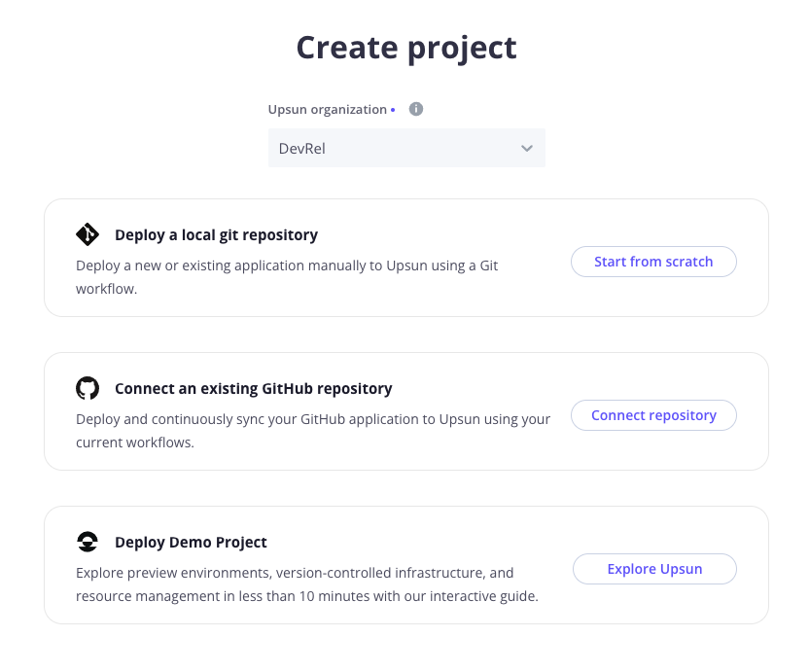Screen dimensions: 809x672
Task: Click the git branch icon
Action: coord(88,233)
